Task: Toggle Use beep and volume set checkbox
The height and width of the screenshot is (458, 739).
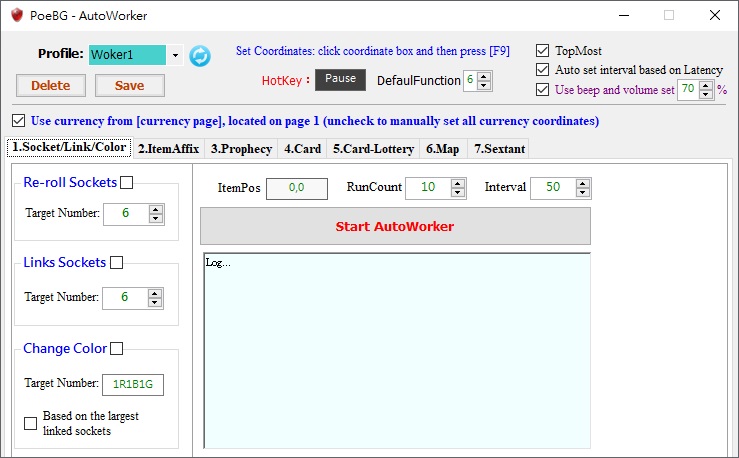Action: coord(542,90)
